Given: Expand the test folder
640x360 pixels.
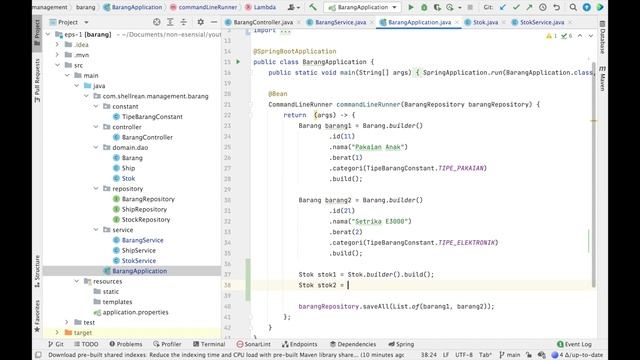Looking at the screenshot, I should [x=67, y=322].
